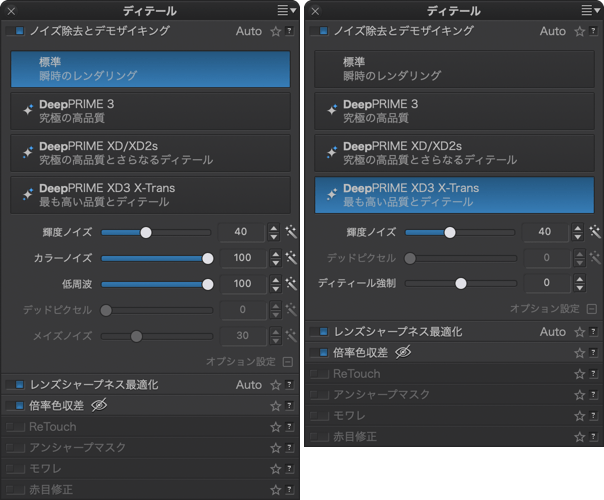Screen dimensions: 604x500
Task: Favorite star for ノイズ除去 in left panel
Action: click(x=275, y=31)
